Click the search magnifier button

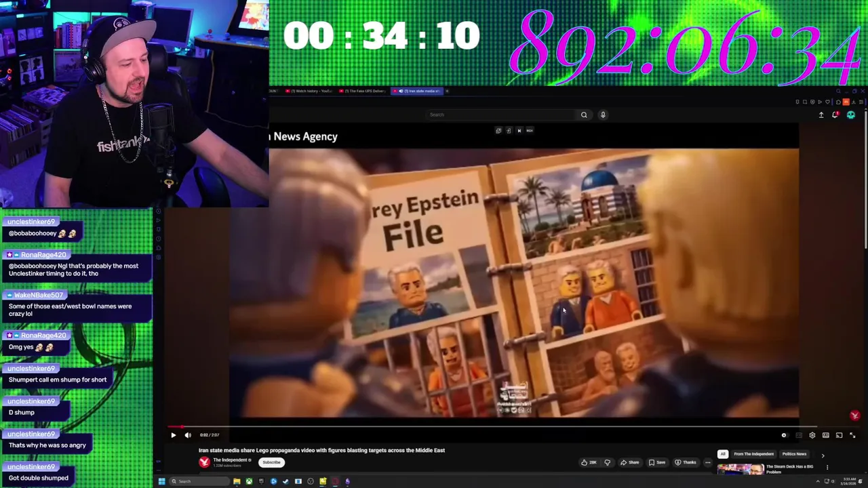[x=584, y=115]
